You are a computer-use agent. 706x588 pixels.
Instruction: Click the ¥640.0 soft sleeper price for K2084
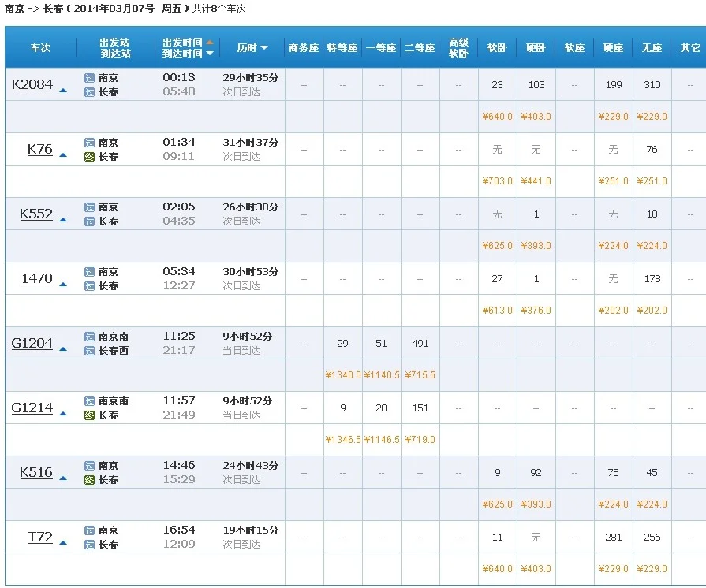(x=497, y=116)
